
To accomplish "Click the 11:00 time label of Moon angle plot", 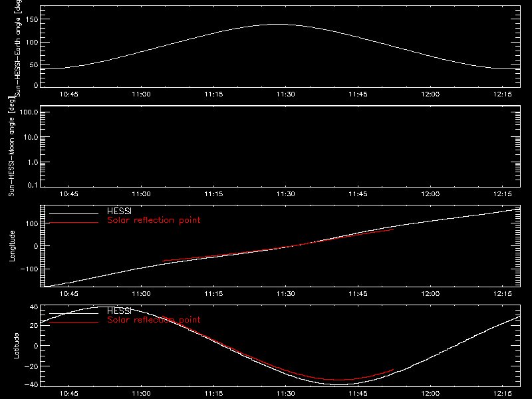I will pos(141,194).
